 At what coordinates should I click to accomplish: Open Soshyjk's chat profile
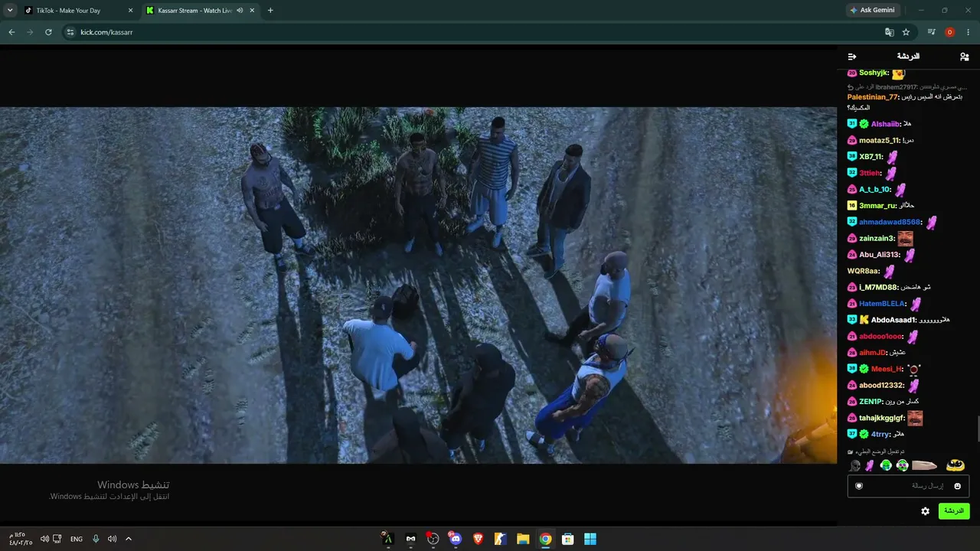[874, 73]
